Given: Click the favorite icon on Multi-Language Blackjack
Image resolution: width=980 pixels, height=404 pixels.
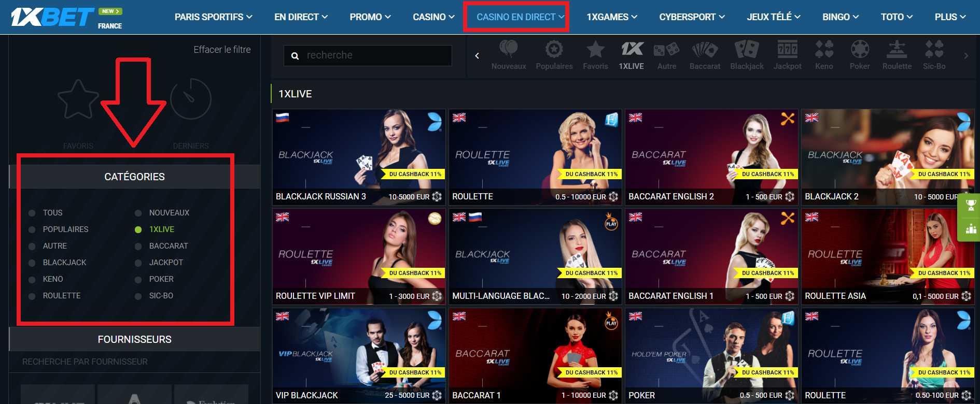Looking at the screenshot, I should 613,296.
